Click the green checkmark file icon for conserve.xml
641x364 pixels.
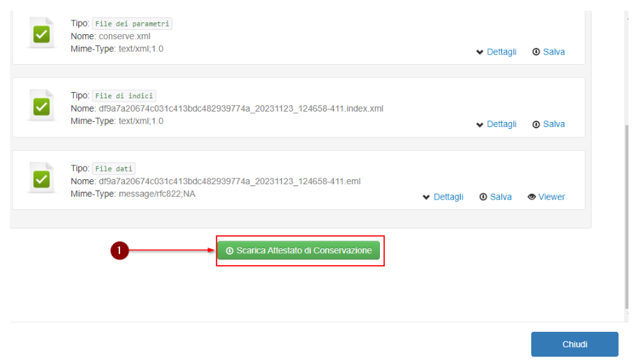[x=41, y=33]
